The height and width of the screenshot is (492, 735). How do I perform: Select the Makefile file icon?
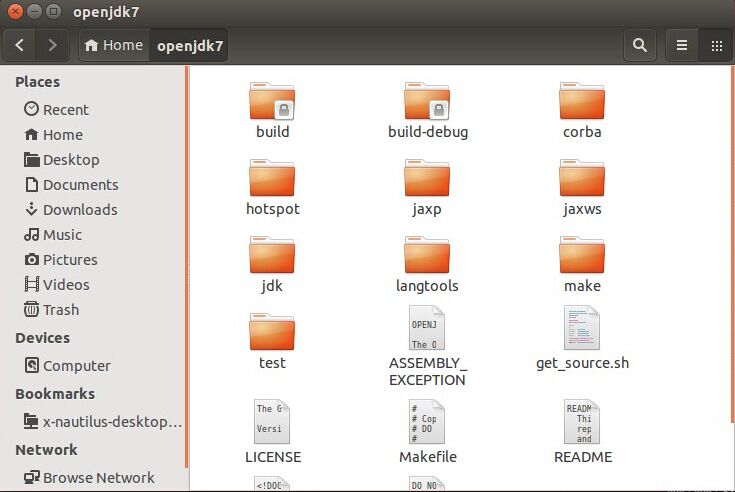click(x=427, y=423)
